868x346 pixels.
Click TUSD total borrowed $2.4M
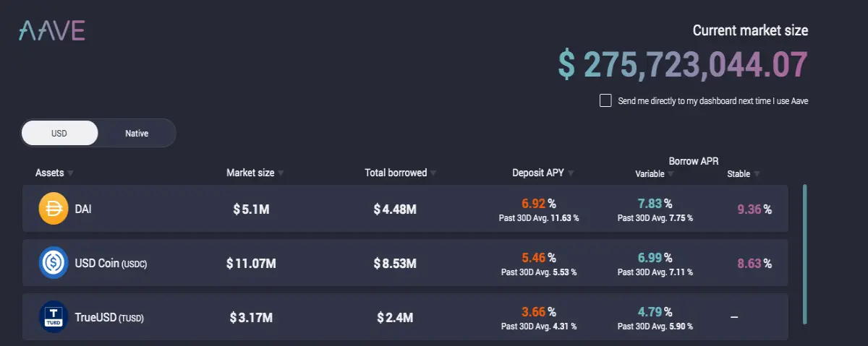pos(395,317)
